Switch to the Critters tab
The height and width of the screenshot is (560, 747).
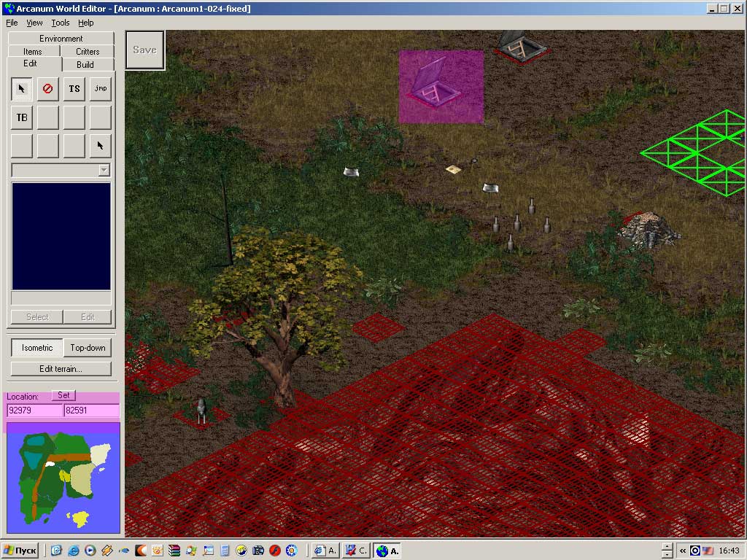[88, 52]
